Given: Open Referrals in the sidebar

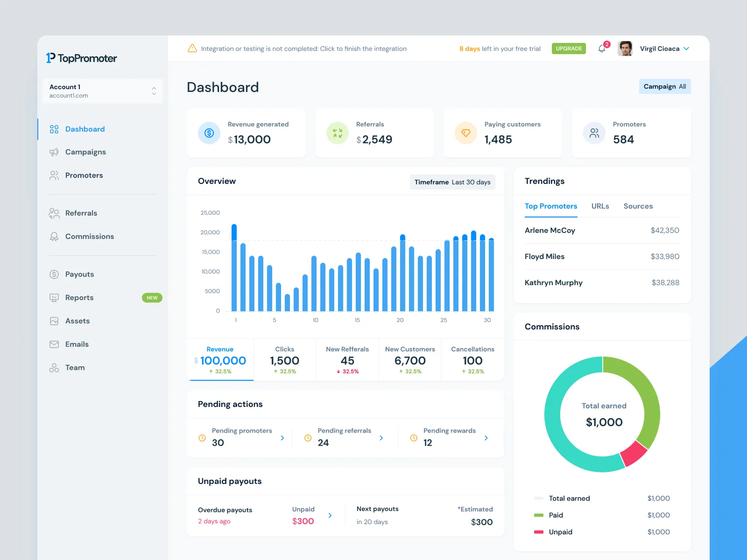Looking at the screenshot, I should 81,213.
